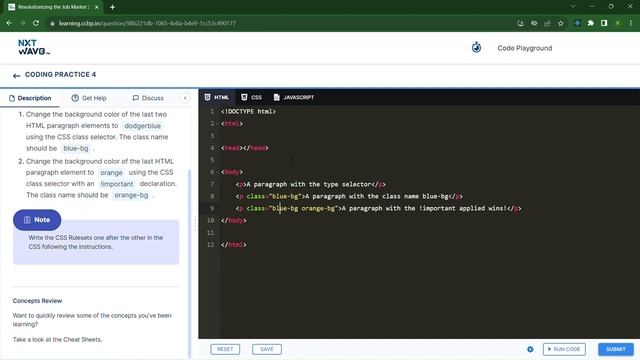This screenshot has width=640, height=360.
Task: Click the line 8 paragraph with class blue-bg
Action: [349, 196]
